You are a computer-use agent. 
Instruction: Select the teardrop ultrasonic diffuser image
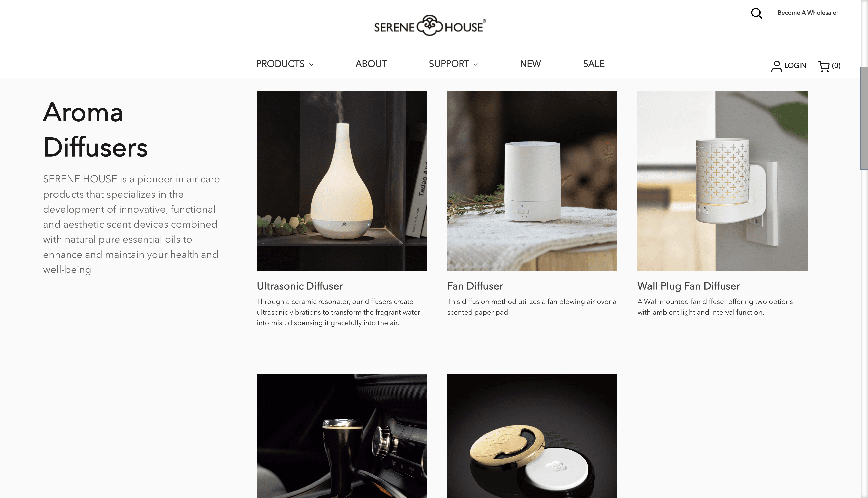pos(342,181)
